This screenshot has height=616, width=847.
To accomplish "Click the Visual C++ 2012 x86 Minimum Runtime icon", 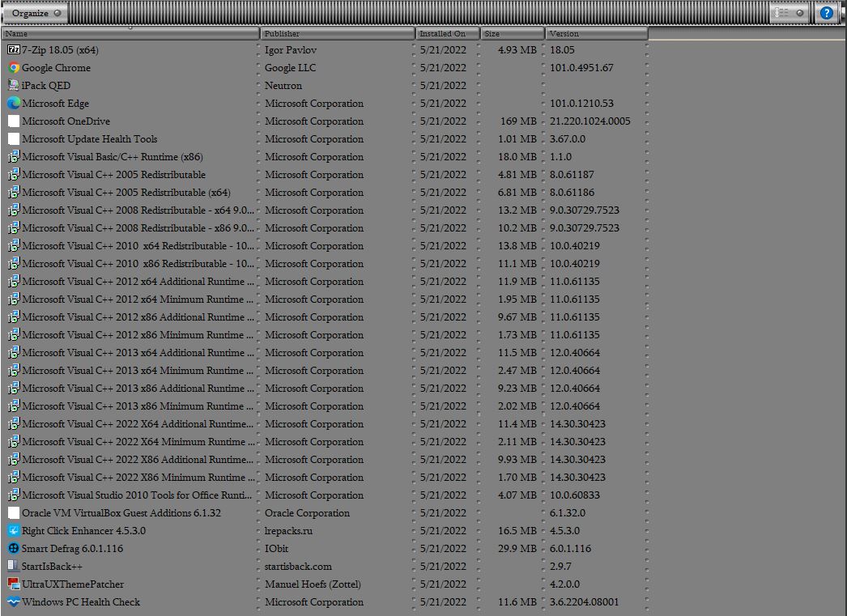I will (14, 335).
